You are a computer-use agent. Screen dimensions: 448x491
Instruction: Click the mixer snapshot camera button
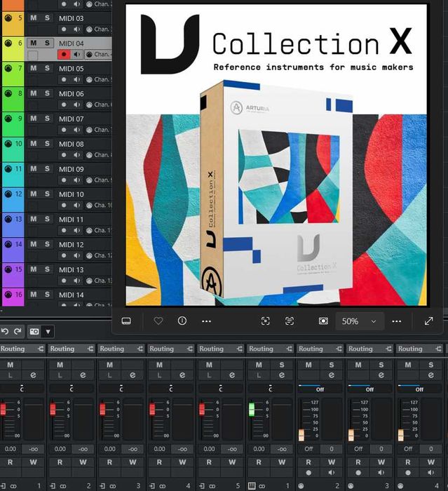pos(34,331)
